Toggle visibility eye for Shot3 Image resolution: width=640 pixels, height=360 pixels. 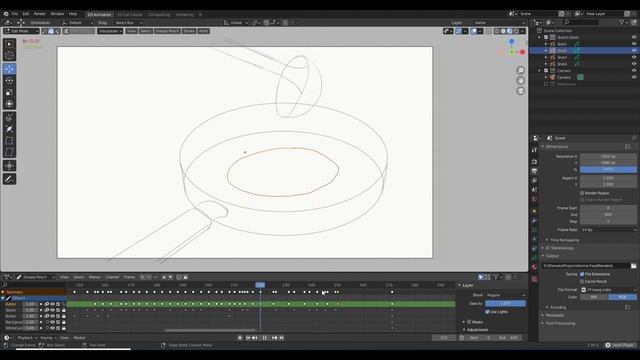point(634,57)
